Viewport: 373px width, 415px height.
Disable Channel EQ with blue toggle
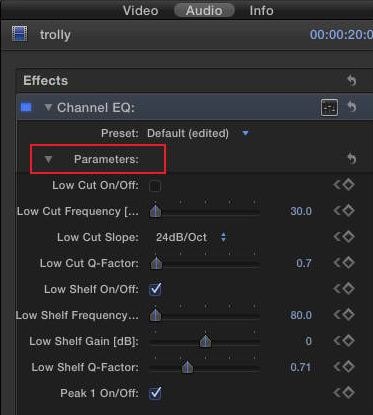point(26,107)
